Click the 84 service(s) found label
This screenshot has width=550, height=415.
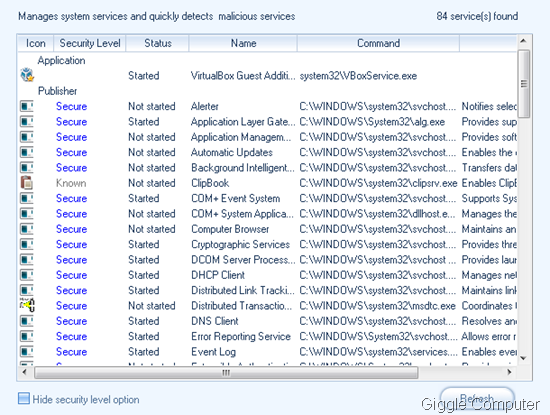point(477,16)
